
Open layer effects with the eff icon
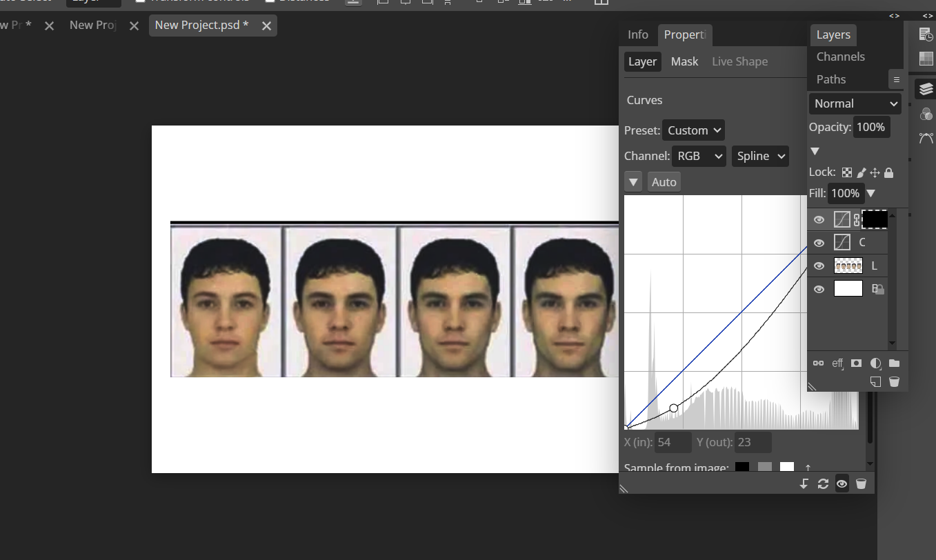click(x=837, y=363)
